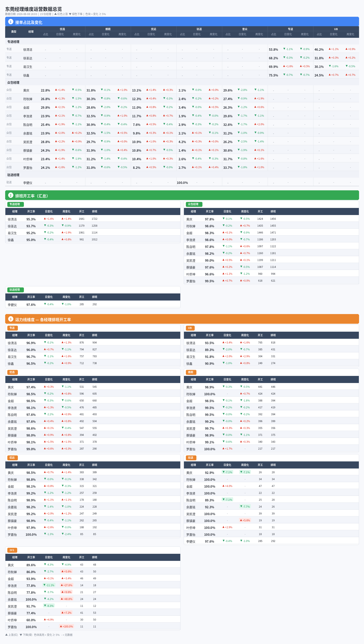
Task: Click the 众包经理 group row in 接单占比及变化 table
Action: coord(182,82)
